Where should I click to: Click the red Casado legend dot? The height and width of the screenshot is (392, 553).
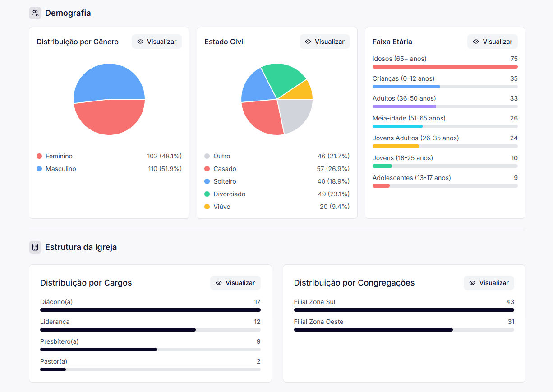(x=207, y=169)
